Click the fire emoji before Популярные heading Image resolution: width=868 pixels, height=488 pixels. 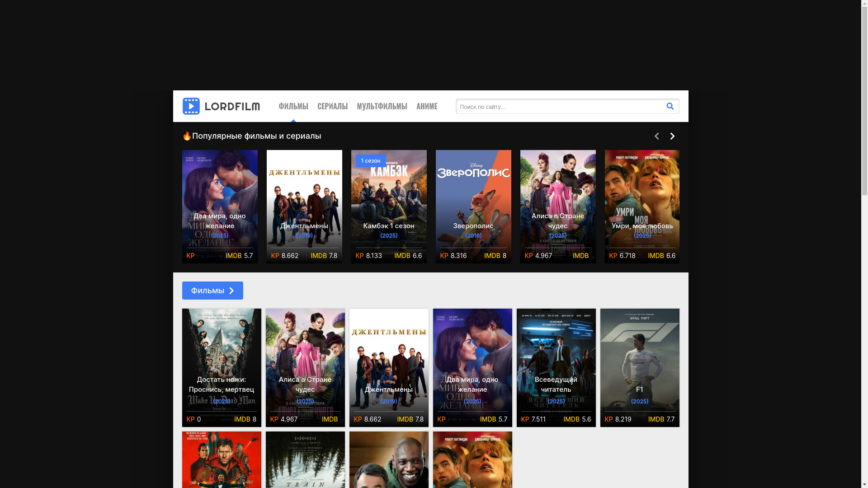click(x=187, y=136)
